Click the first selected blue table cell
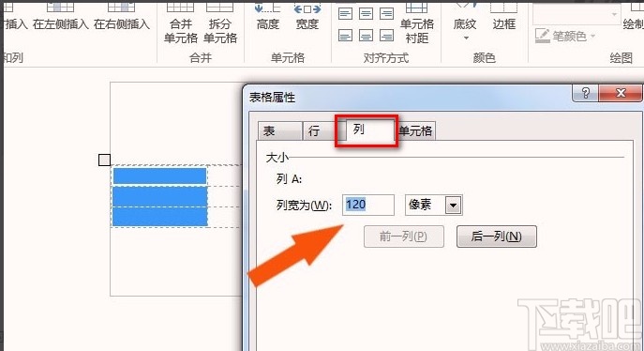The height and width of the screenshot is (351, 644). (159, 175)
